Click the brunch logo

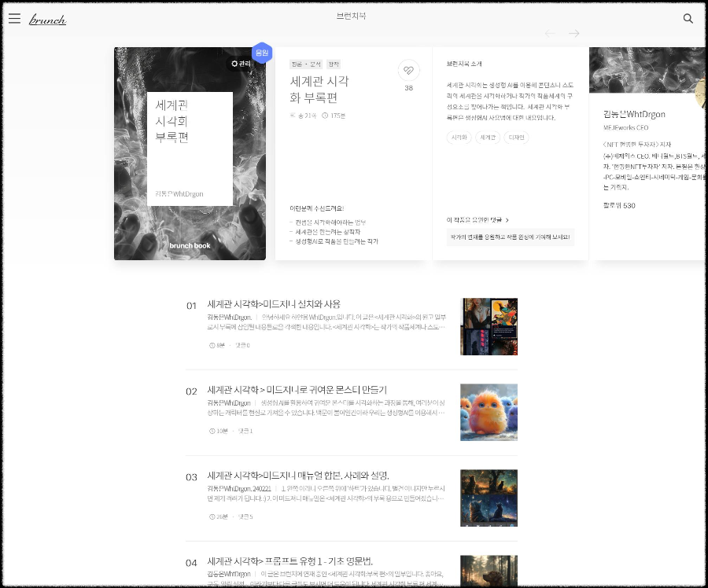(47, 20)
